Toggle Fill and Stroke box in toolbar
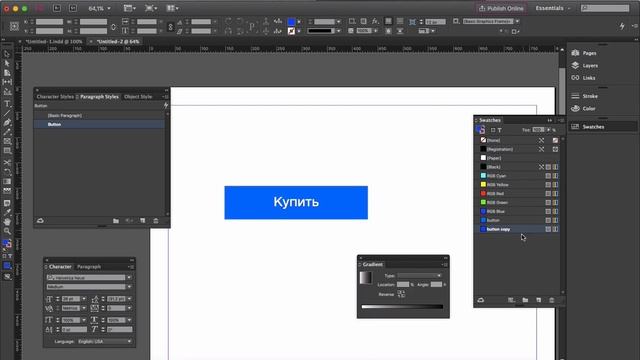640x360 pixels. coord(7,244)
